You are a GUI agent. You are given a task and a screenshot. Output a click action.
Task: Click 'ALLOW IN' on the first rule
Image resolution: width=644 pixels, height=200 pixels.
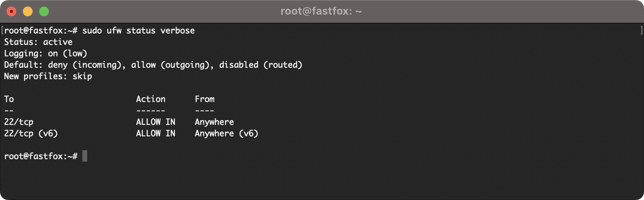[156, 122]
